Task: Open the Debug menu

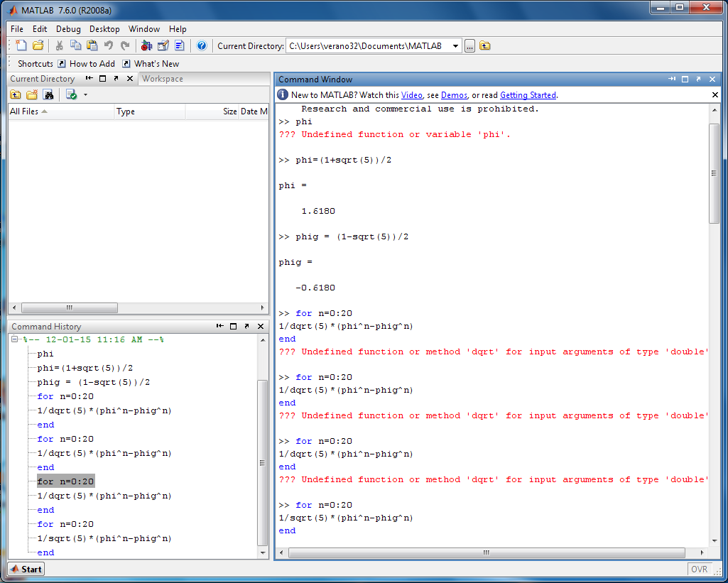Action: click(68, 29)
